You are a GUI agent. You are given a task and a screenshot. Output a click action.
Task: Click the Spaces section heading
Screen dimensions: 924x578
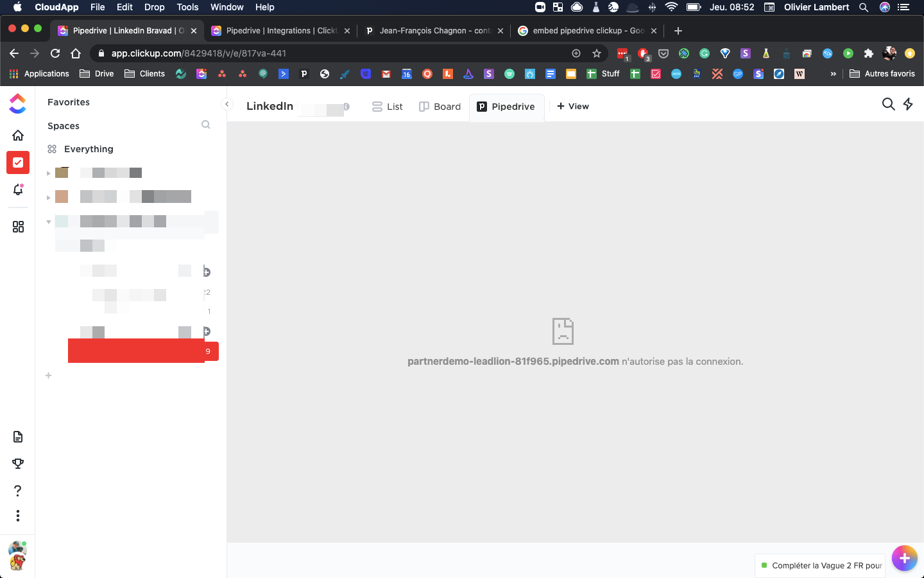(64, 126)
